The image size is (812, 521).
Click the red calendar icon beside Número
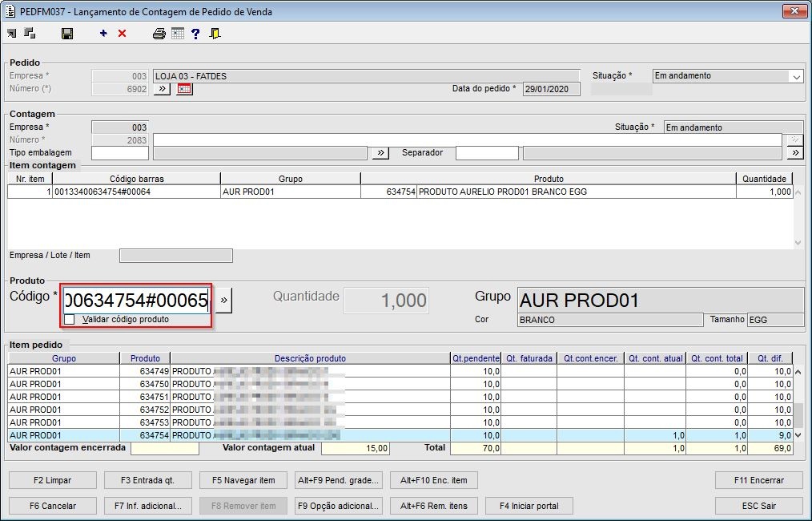184,89
